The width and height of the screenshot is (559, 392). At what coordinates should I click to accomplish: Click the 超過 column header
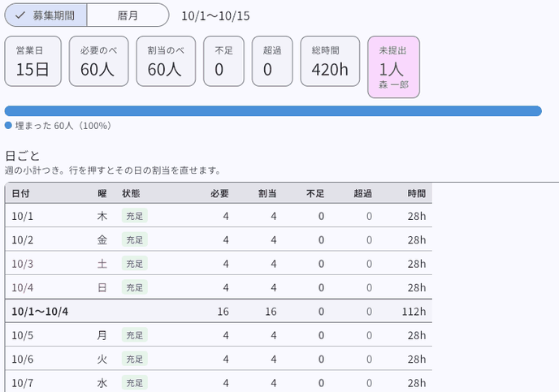tap(363, 193)
